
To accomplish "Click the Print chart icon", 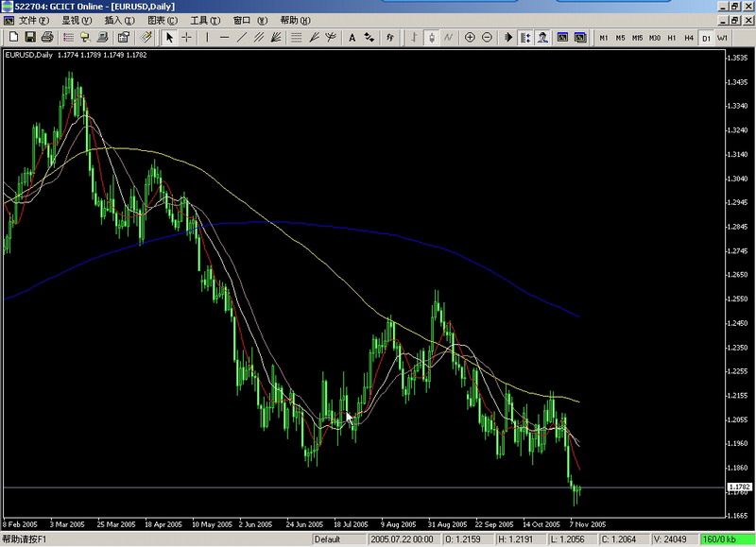I will (x=48, y=38).
